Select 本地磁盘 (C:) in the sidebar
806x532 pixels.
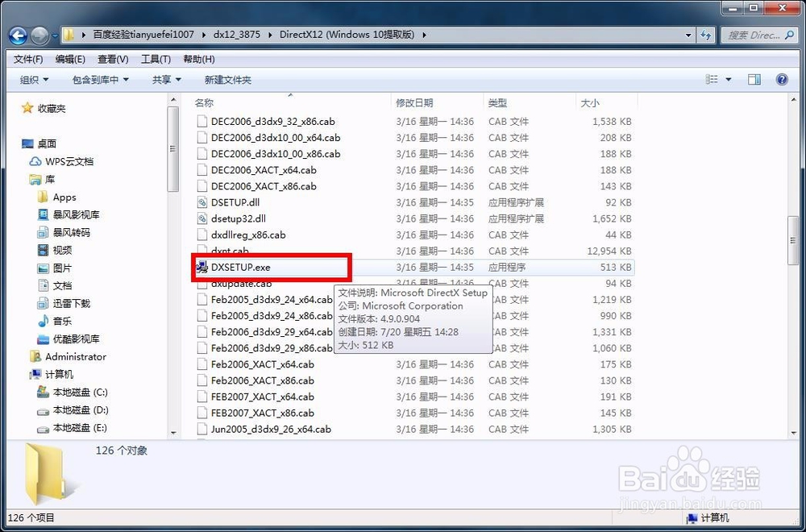click(x=78, y=393)
